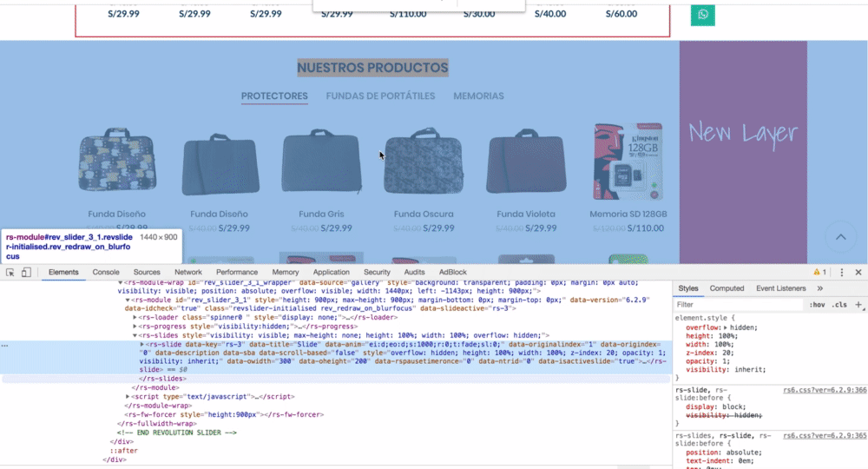This screenshot has height=469, width=868.
Task: Click the display: block style property
Action: coord(716,407)
